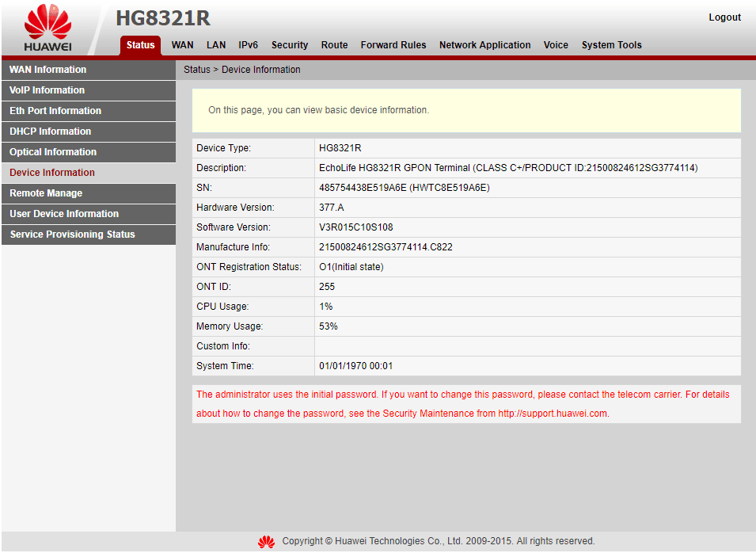
Task: Click the ONT Registration Status label
Action: [249, 267]
